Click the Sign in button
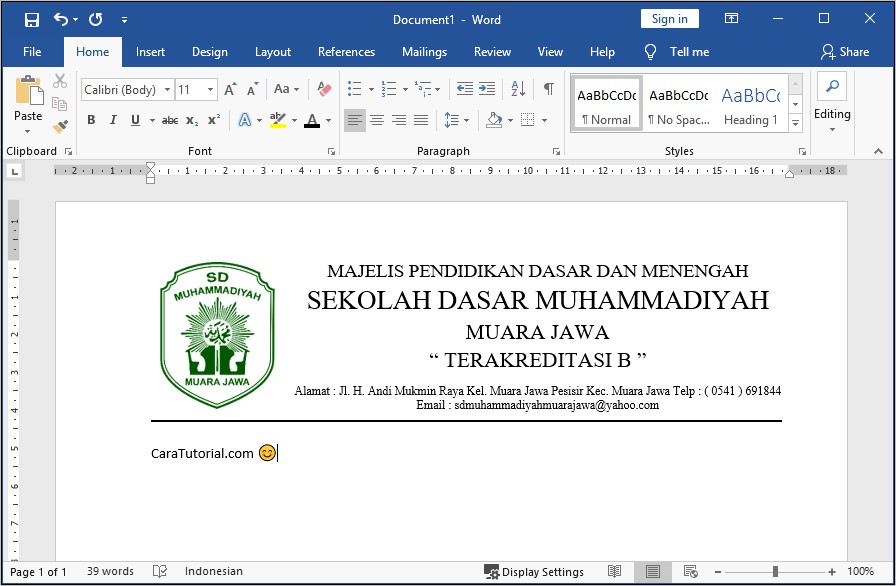This screenshot has height=586, width=896. click(x=669, y=19)
